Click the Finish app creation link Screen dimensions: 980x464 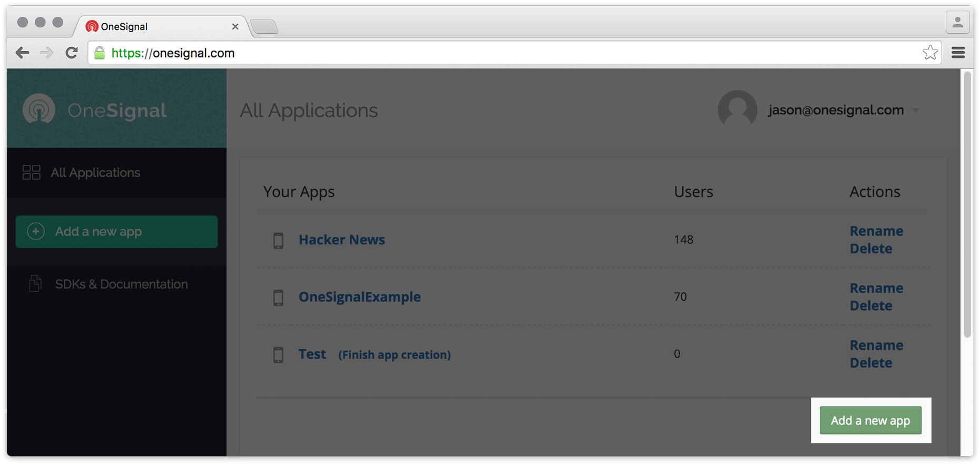394,355
